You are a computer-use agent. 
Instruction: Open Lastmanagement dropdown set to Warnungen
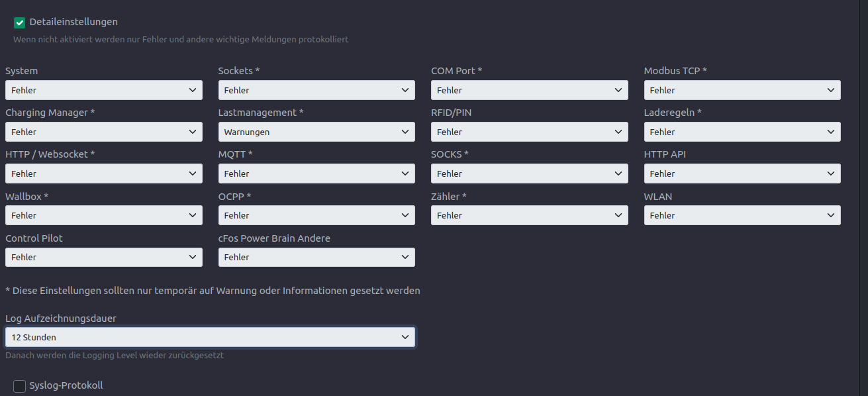coord(316,132)
